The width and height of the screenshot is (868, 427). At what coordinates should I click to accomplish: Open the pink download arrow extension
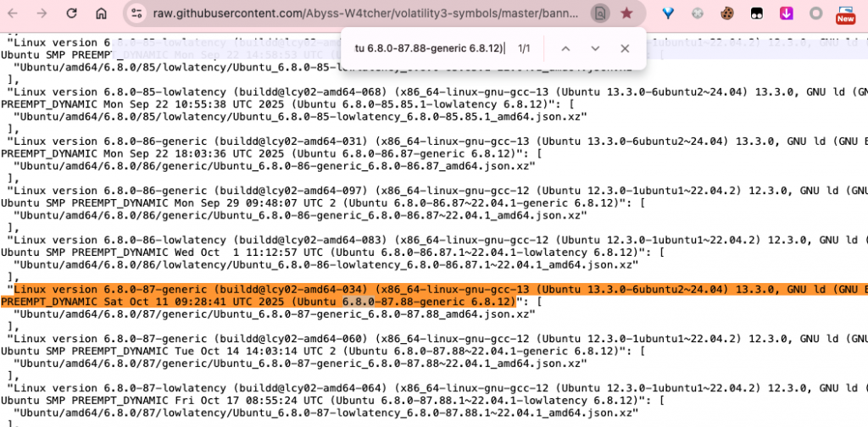click(x=787, y=14)
